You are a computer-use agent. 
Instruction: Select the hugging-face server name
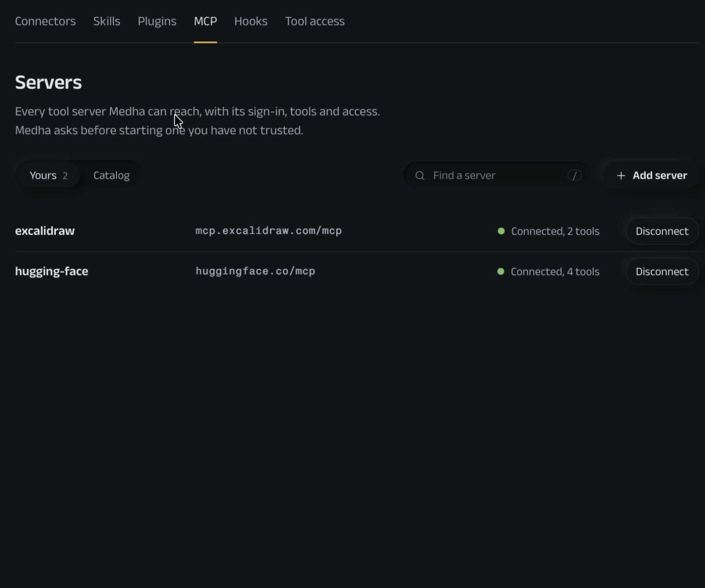[x=52, y=271]
